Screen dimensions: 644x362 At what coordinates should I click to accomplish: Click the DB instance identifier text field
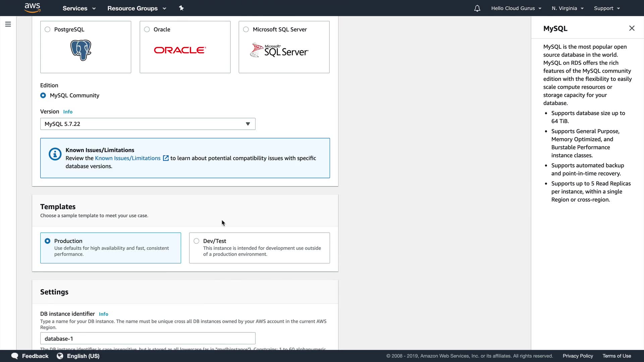[x=148, y=339]
